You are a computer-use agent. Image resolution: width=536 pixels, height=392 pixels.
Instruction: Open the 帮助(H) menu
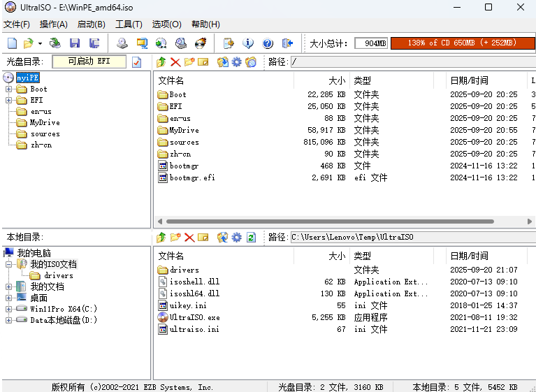(205, 24)
